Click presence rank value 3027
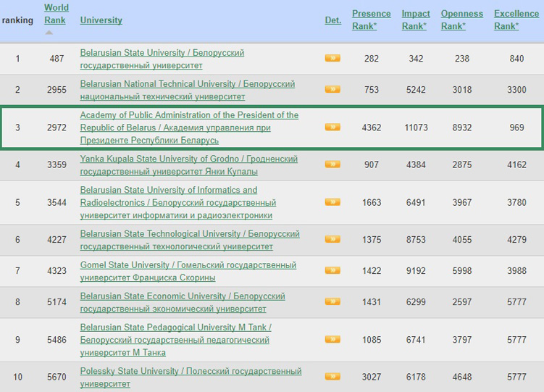Viewport: 544px width, 392px height. [x=371, y=377]
